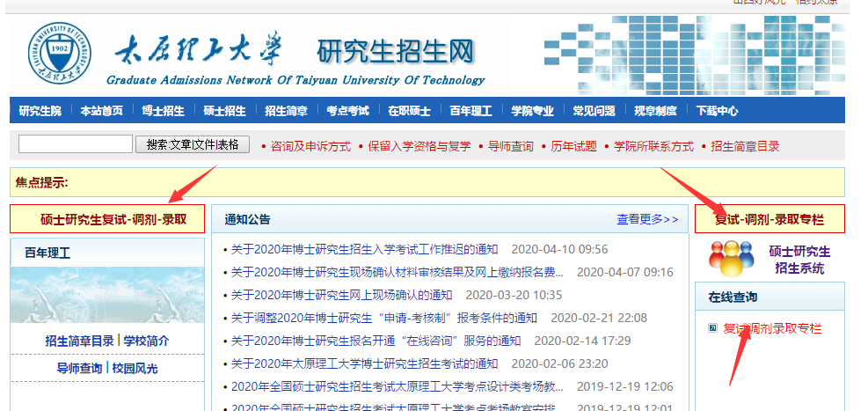Image resolution: width=868 pixels, height=411 pixels.
Task: Open the 学院专业 menu item
Action: pos(532,111)
